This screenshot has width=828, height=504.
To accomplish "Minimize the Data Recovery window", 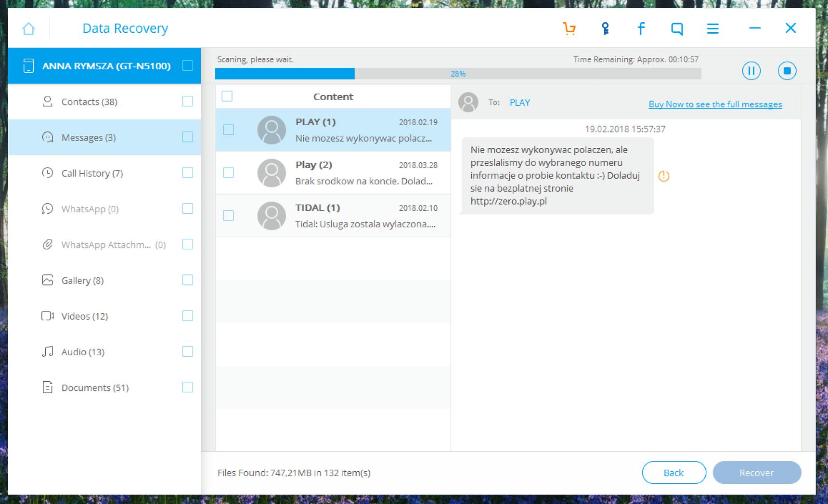I will coord(755,28).
